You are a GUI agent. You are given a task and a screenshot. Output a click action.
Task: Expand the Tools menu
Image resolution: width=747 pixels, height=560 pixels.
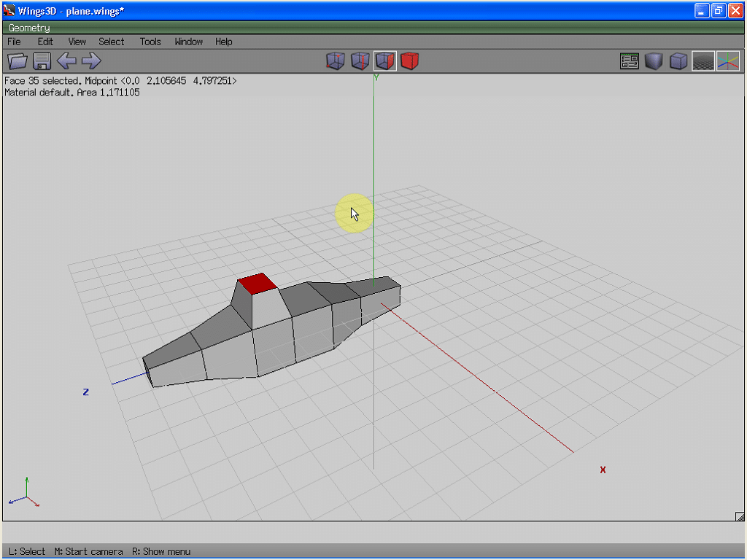tap(150, 42)
